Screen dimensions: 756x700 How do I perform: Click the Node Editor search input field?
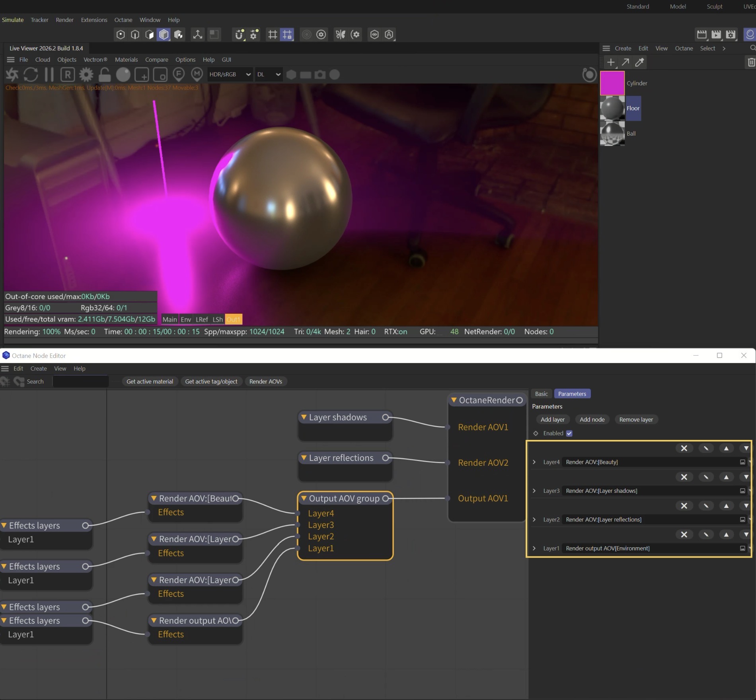[x=80, y=381]
